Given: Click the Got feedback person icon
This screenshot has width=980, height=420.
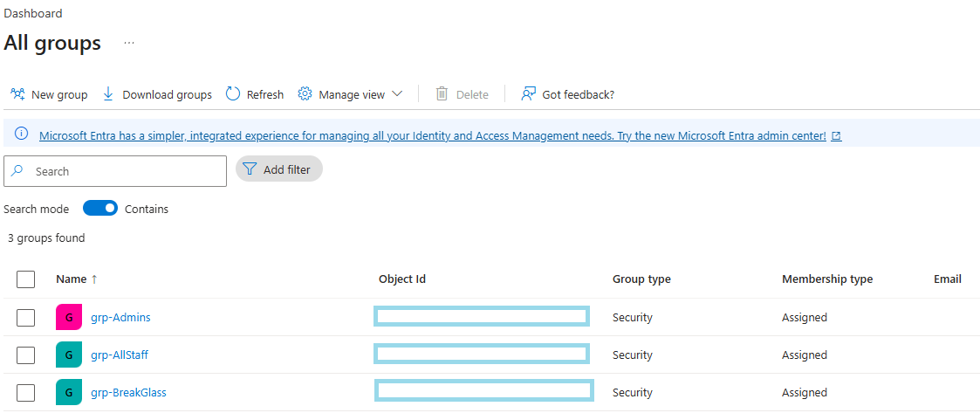Looking at the screenshot, I should 529,93.
